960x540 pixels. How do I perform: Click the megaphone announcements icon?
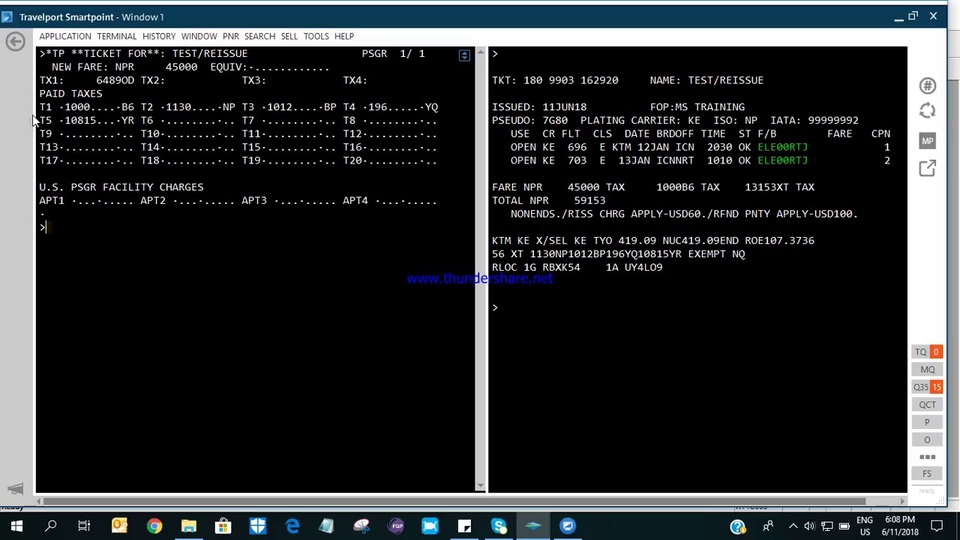click(15, 489)
